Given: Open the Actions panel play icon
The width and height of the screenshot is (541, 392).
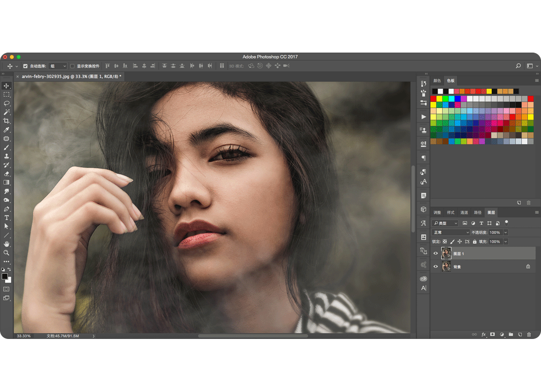Looking at the screenshot, I should [x=423, y=116].
